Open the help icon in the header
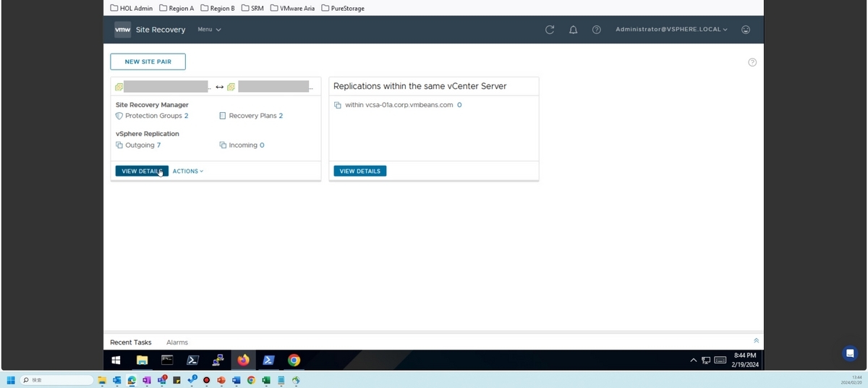The image size is (868, 388). coord(597,30)
